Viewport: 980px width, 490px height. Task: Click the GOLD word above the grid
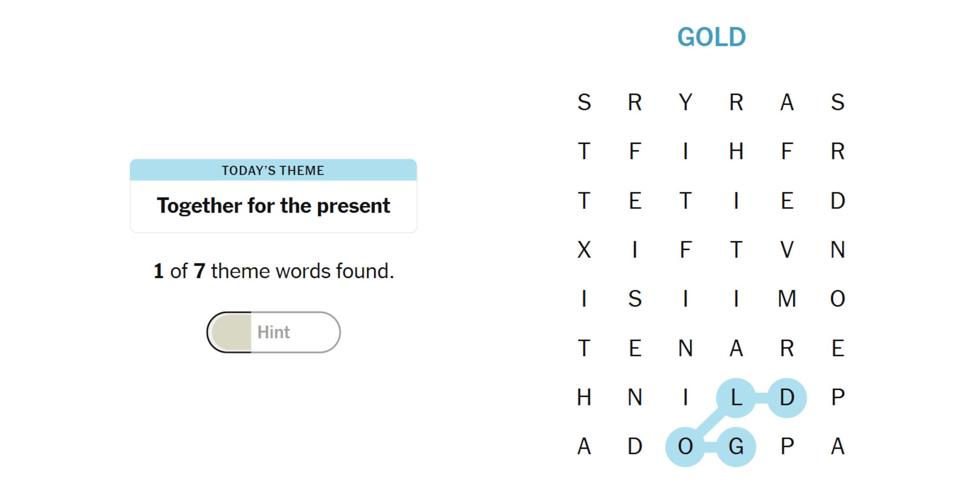tap(711, 37)
